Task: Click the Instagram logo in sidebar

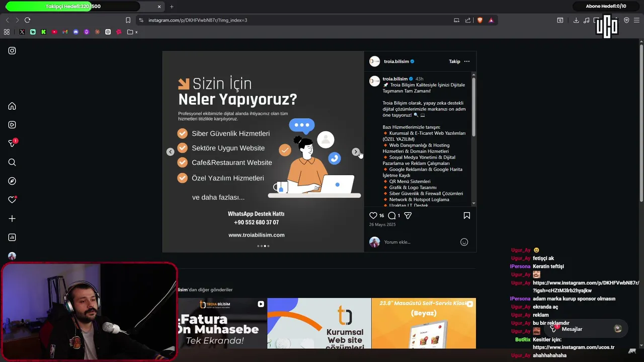Action: [12, 51]
